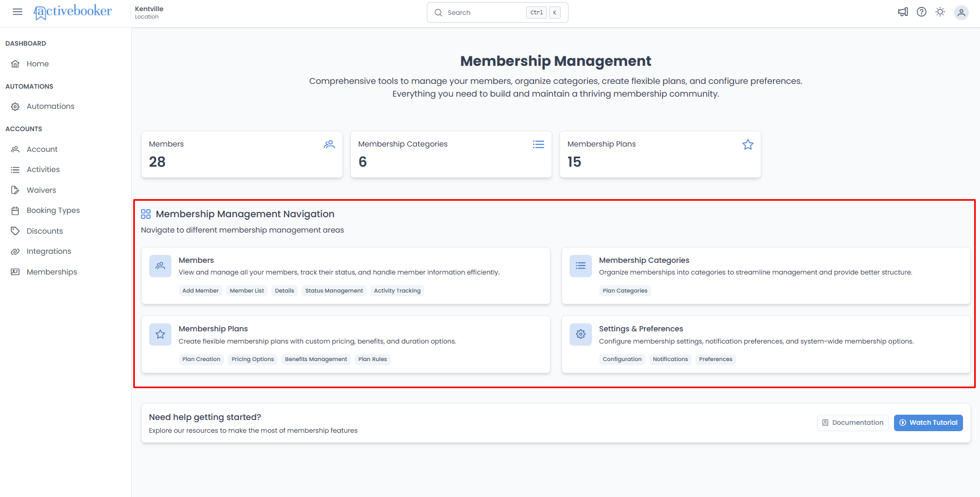Click the Discounts tag icon in sidebar

(x=15, y=231)
